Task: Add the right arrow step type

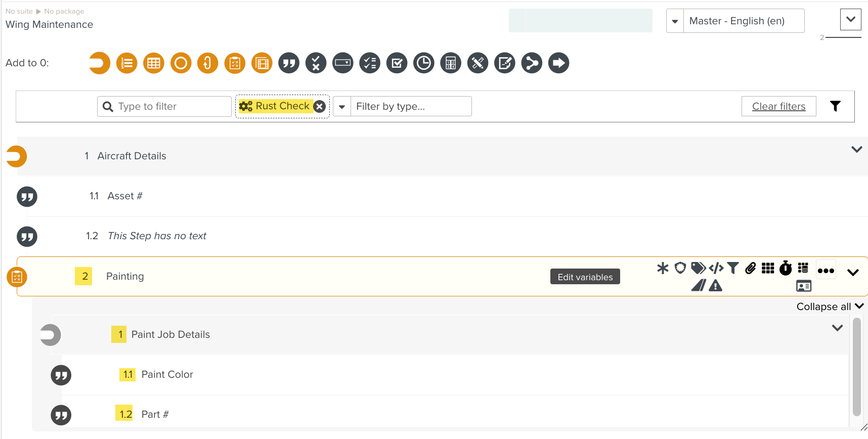Action: click(559, 63)
